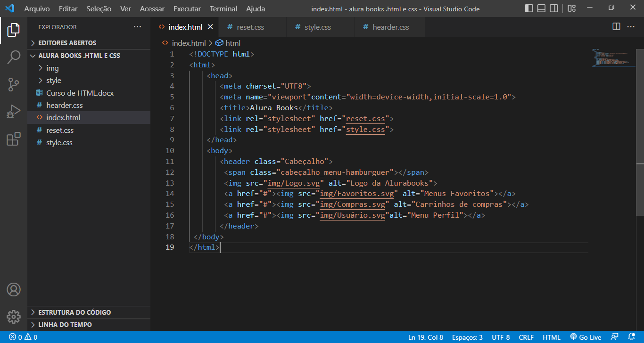This screenshot has width=644, height=343.
Task: Collapse the ALURA BOOKS .HTML E CSS folder
Action: [x=89, y=56]
